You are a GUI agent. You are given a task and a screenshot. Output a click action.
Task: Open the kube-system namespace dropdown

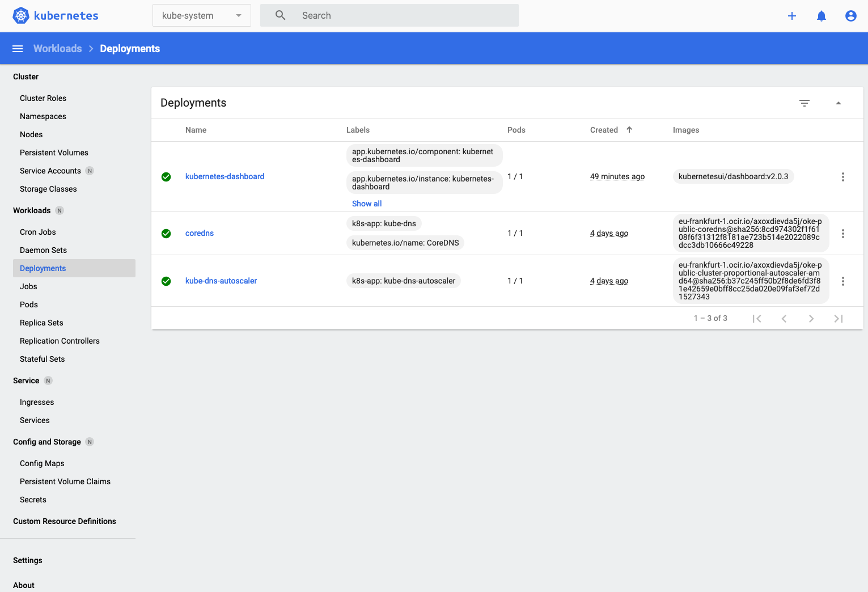point(202,15)
